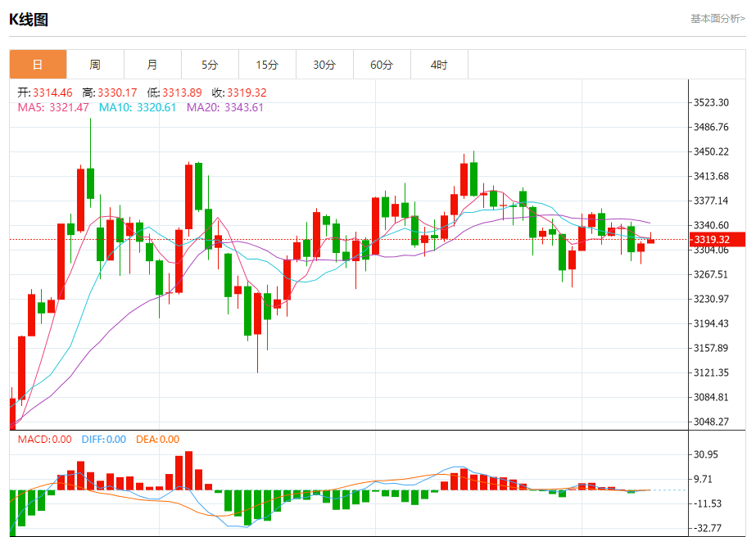Viewport: 756px width, 537px height.
Task: Switch to the 5分 interval tab
Action: click(210, 65)
